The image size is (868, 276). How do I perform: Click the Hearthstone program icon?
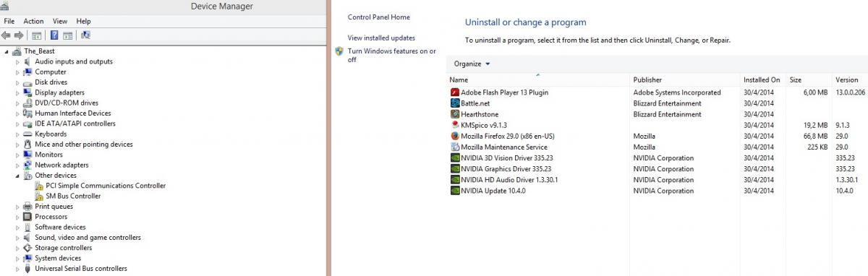pos(455,114)
